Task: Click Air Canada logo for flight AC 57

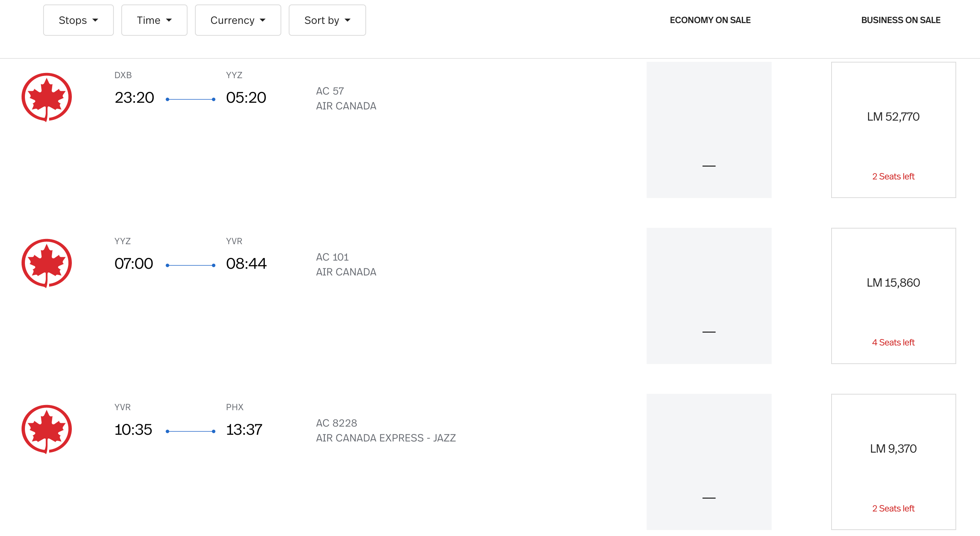Action: click(x=47, y=98)
